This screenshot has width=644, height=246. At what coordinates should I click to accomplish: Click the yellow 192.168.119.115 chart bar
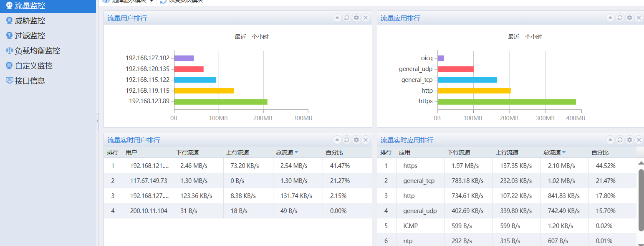click(204, 91)
